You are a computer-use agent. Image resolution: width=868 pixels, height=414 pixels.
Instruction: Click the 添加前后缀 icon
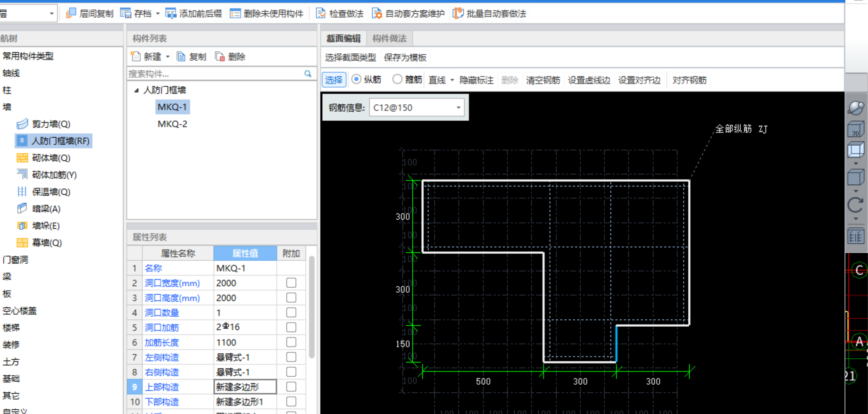(171, 13)
